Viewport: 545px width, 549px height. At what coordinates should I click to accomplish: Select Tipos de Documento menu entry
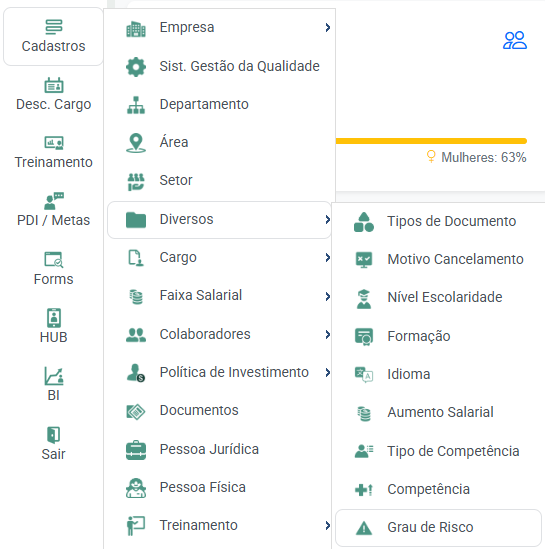point(438,222)
